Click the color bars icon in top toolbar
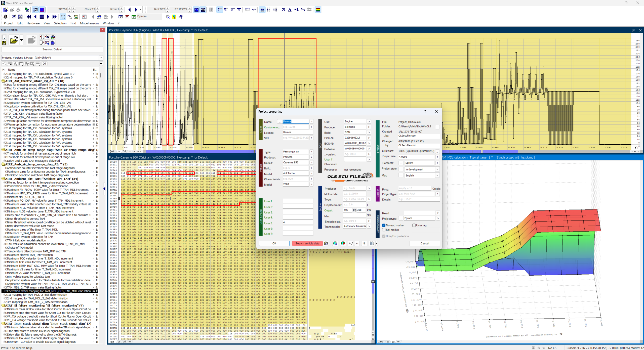 pyautogui.click(x=318, y=10)
